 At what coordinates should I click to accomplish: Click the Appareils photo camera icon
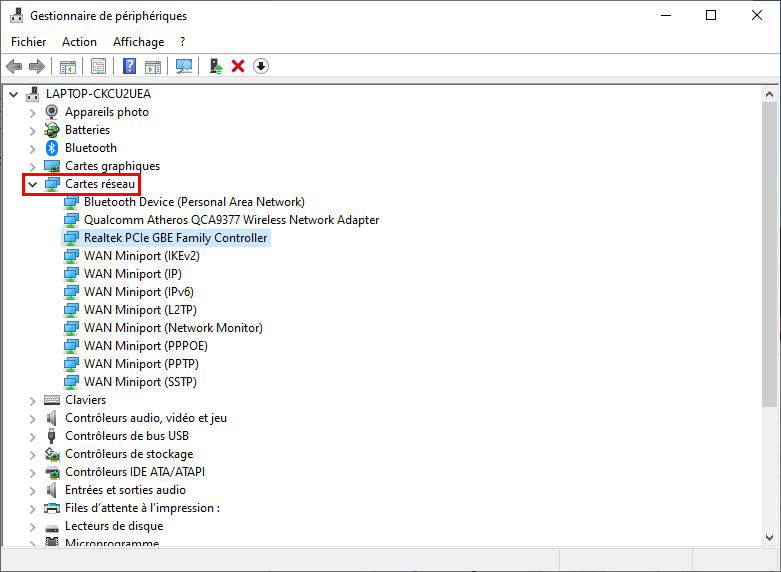[x=52, y=112]
